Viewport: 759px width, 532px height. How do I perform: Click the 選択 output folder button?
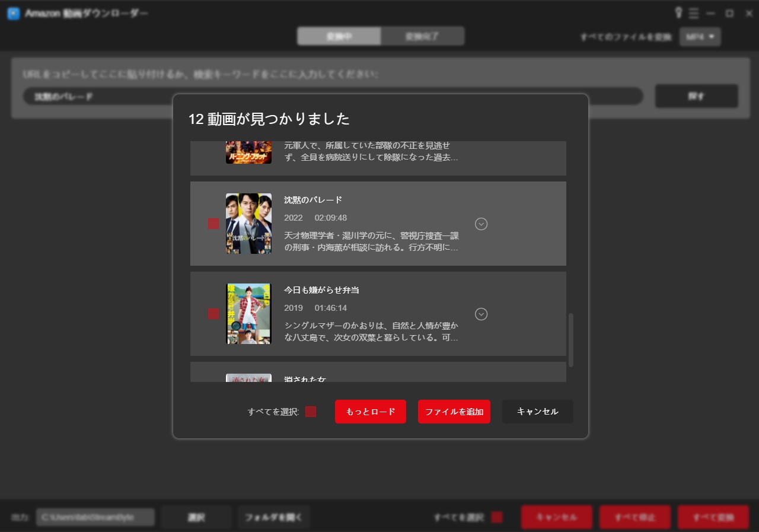coord(196,517)
